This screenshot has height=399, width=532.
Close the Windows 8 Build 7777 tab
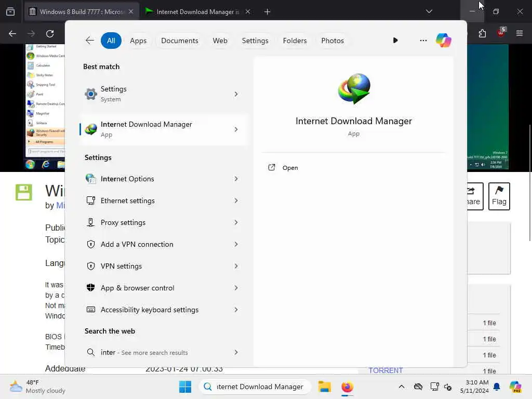(131, 11)
